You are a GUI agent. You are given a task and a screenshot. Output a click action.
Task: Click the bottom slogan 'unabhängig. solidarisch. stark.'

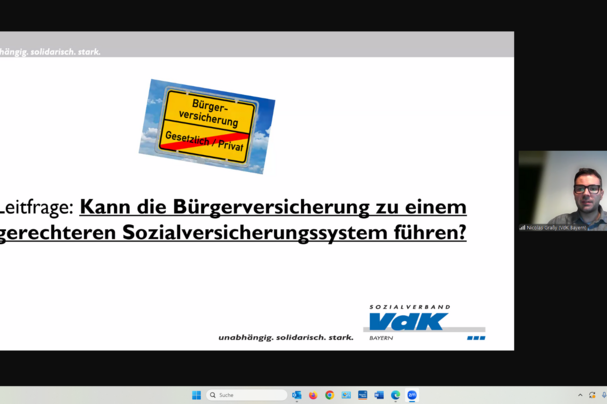click(285, 337)
